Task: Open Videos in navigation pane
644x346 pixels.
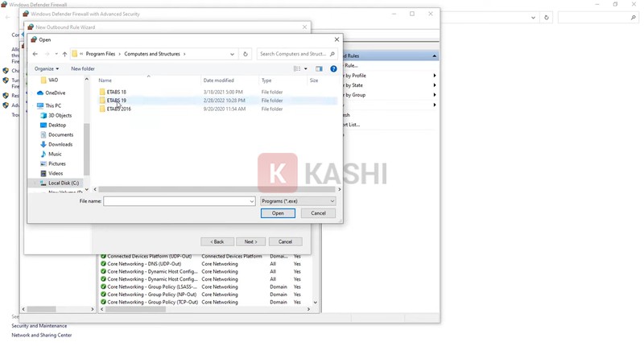Action: point(56,173)
